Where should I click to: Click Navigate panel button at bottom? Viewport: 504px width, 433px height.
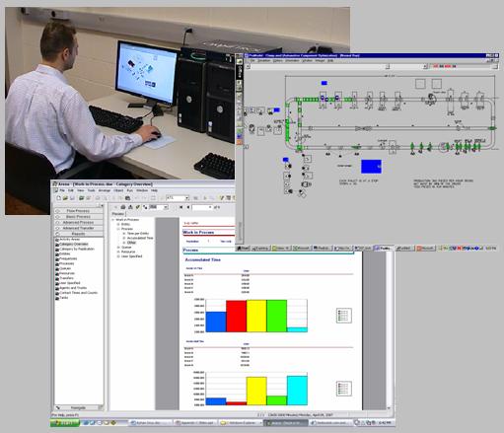coord(78,407)
